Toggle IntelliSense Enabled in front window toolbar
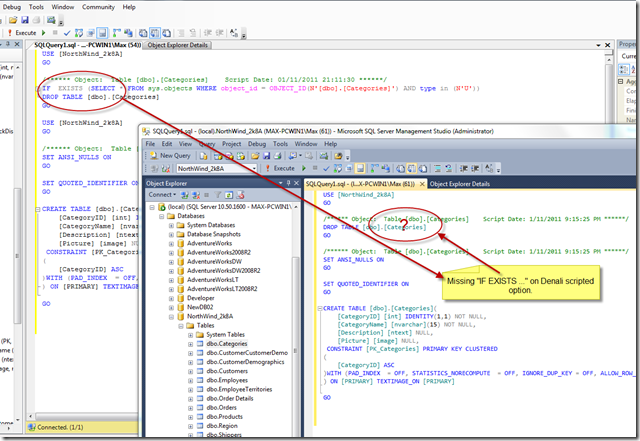 click(x=360, y=168)
